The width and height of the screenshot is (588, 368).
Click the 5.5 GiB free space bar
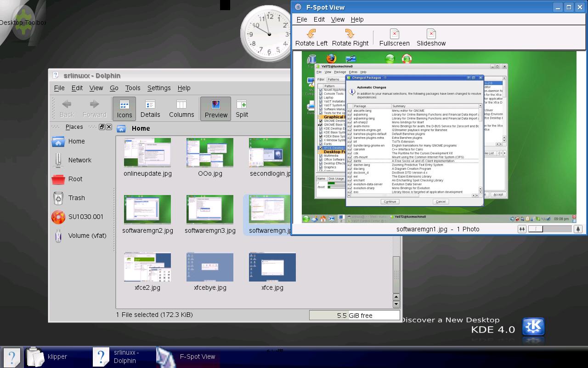point(354,316)
